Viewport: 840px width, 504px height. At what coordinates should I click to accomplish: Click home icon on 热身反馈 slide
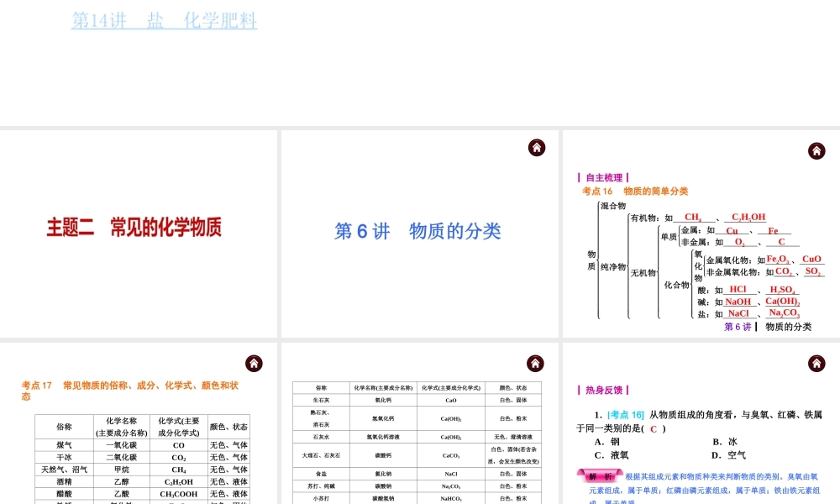pyautogui.click(x=816, y=364)
